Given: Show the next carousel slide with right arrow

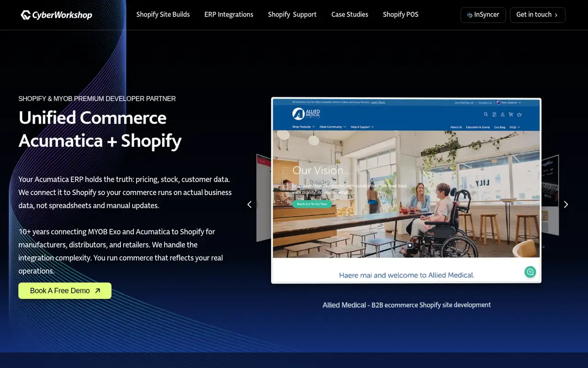Looking at the screenshot, I should point(566,204).
